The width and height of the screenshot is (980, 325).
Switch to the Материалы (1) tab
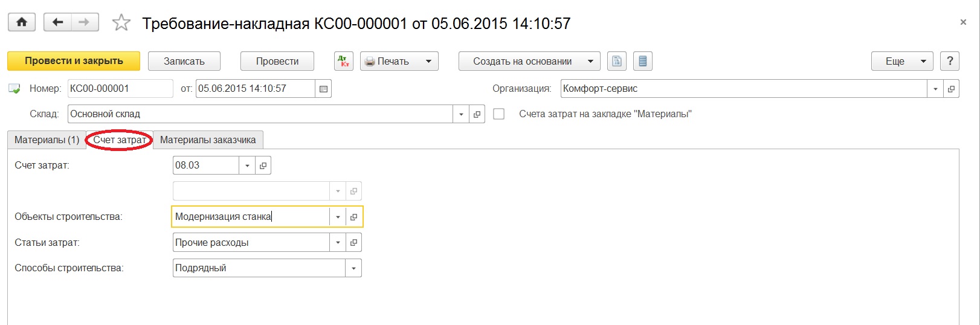click(47, 140)
